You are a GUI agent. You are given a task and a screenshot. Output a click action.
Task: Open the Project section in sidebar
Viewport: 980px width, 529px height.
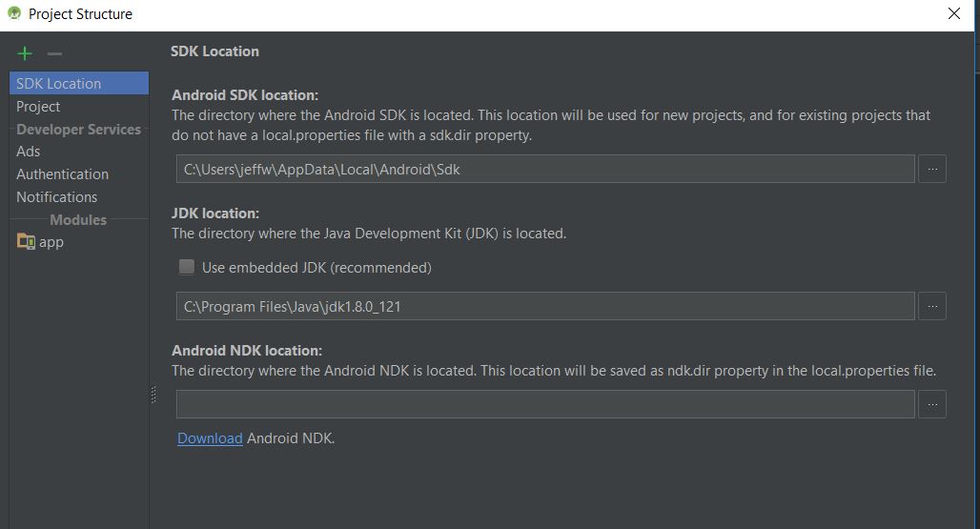pos(38,106)
